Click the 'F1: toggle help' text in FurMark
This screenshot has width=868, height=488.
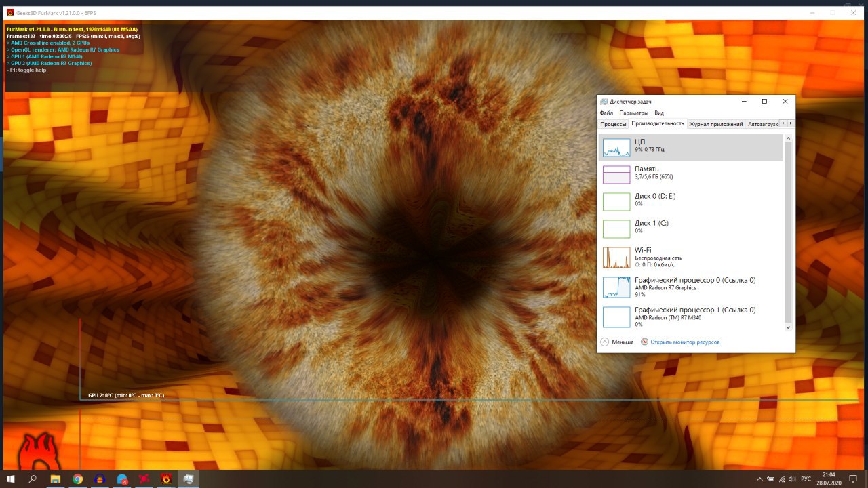coord(26,70)
